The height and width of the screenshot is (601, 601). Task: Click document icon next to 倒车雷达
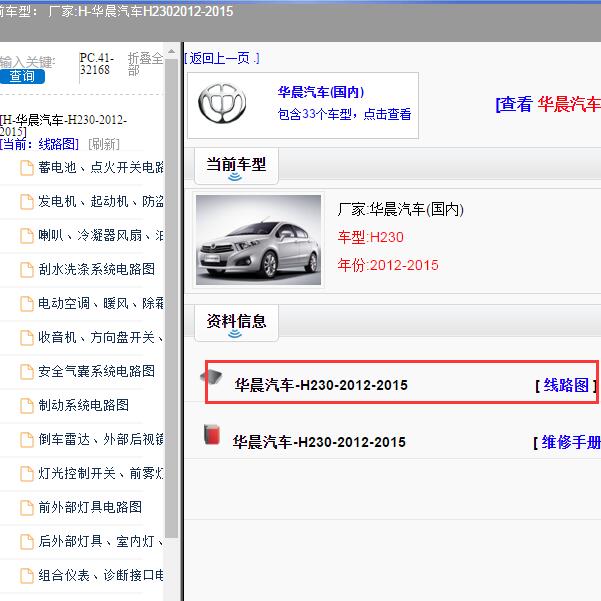click(x=27, y=440)
